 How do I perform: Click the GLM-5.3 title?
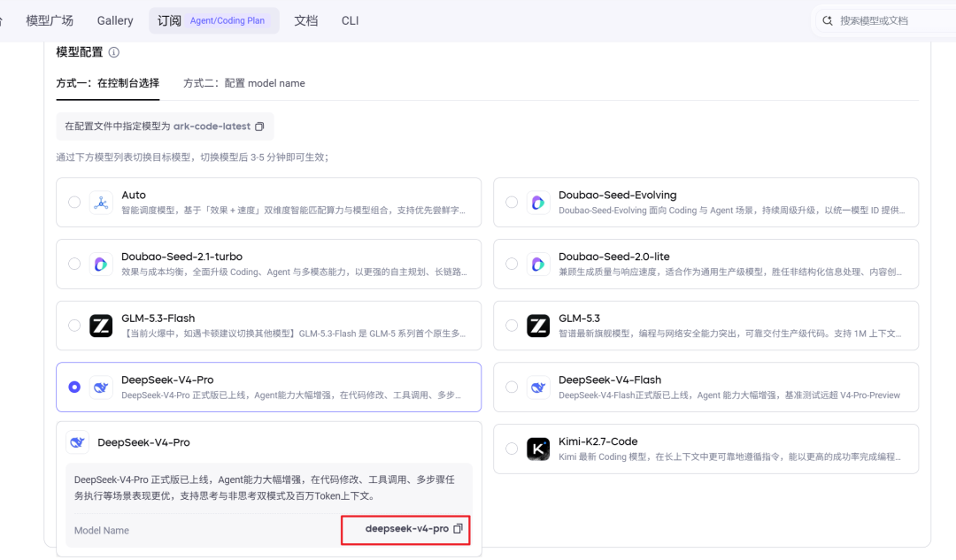(579, 318)
